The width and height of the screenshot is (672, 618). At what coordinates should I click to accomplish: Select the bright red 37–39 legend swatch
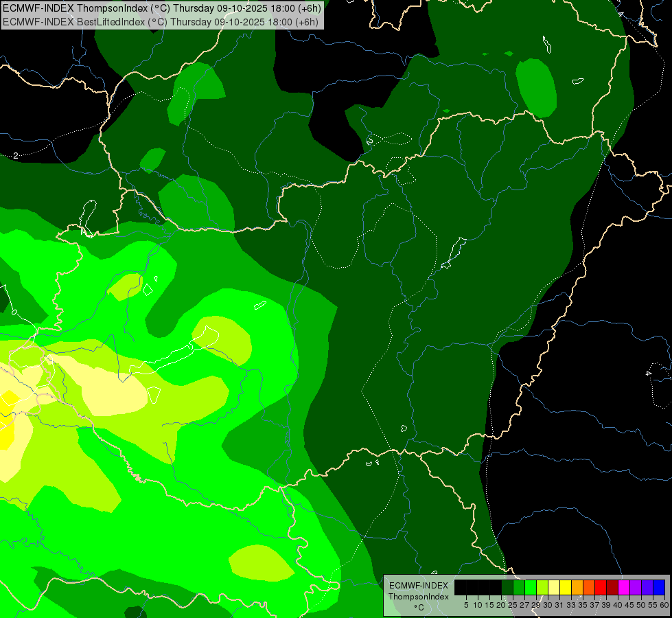[x=601, y=587]
